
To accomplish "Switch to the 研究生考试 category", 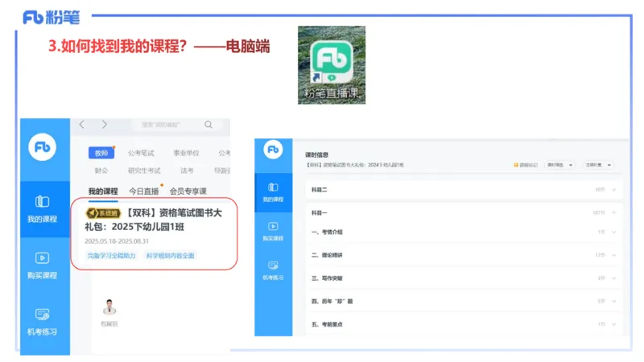I will coord(144,171).
